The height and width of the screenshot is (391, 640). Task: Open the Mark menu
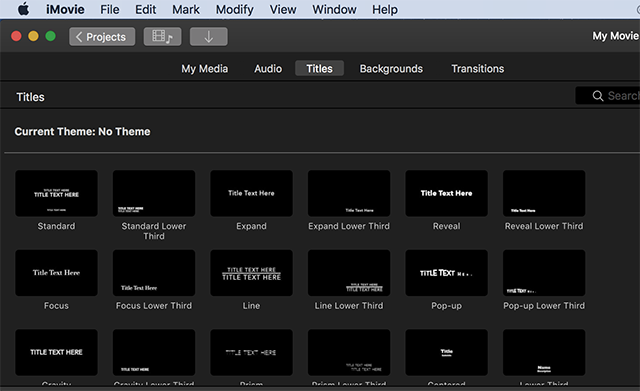[x=186, y=9]
